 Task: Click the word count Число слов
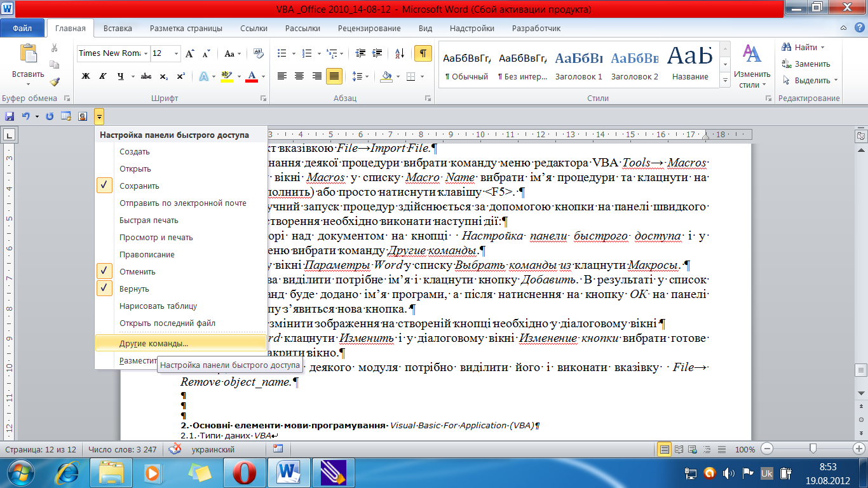[x=122, y=449]
